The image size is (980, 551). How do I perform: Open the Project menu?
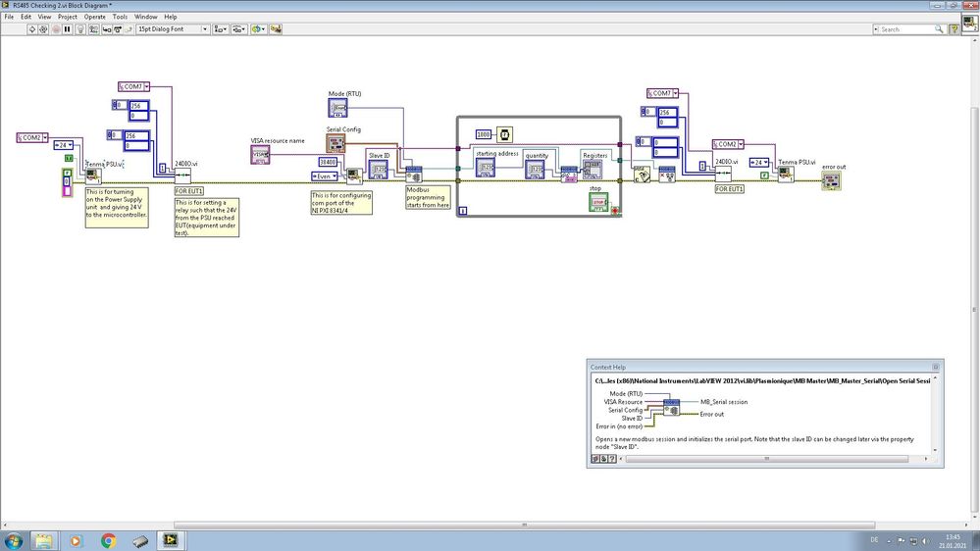point(68,17)
